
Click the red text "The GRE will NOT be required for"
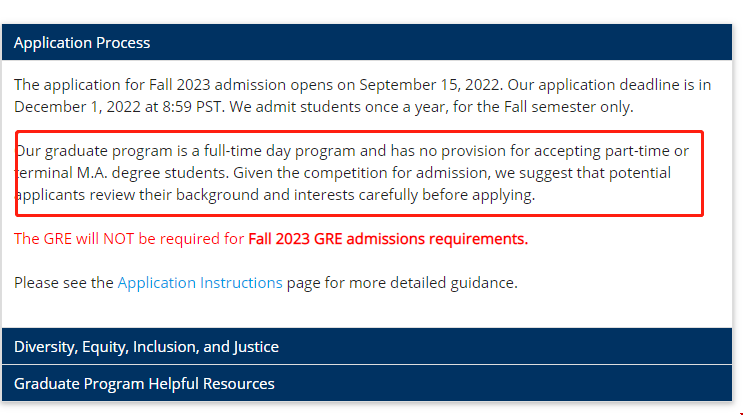[129, 240]
